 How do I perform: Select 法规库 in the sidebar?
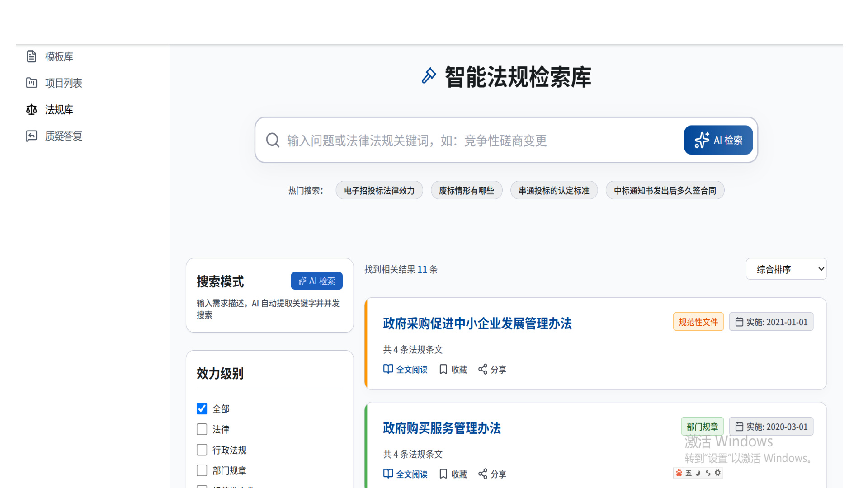tap(59, 110)
